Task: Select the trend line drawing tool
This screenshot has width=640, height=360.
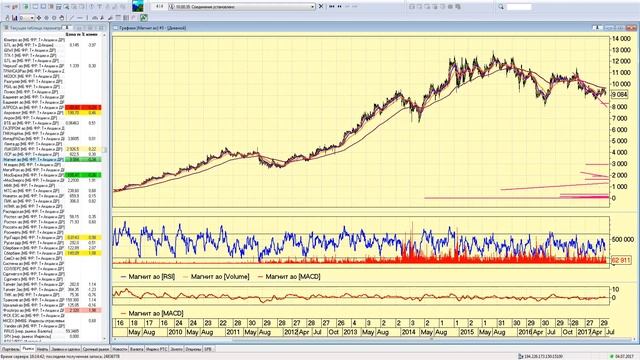Action: 72,18
